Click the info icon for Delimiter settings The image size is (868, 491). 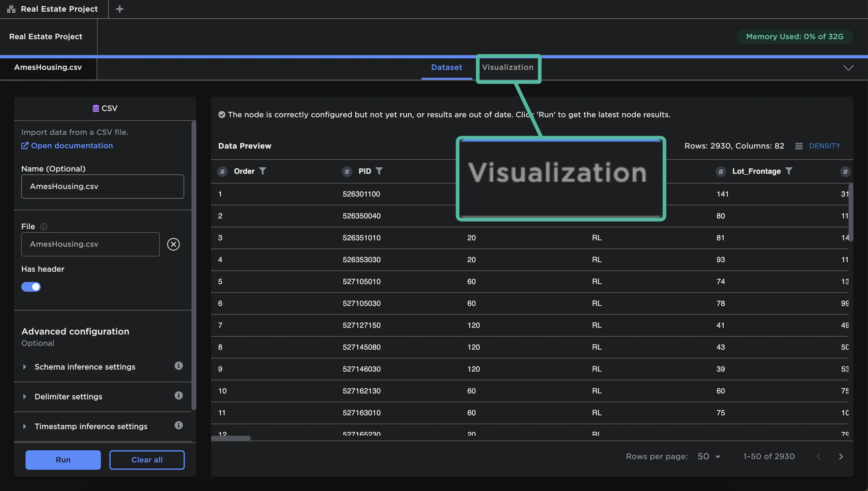(x=178, y=396)
